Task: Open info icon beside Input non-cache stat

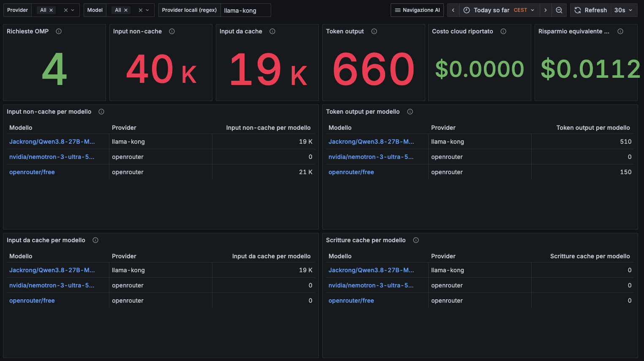Action: point(172,31)
